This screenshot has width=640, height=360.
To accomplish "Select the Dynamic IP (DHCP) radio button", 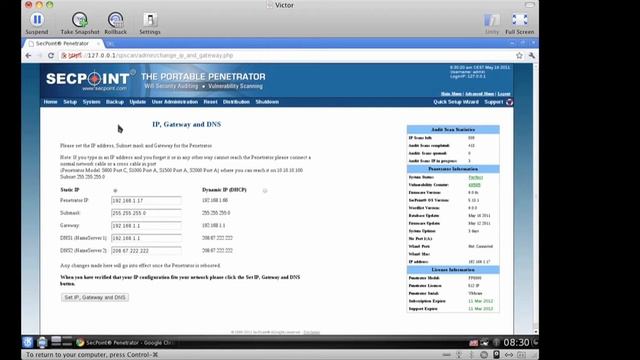I will pyautogui.click(x=265, y=191).
